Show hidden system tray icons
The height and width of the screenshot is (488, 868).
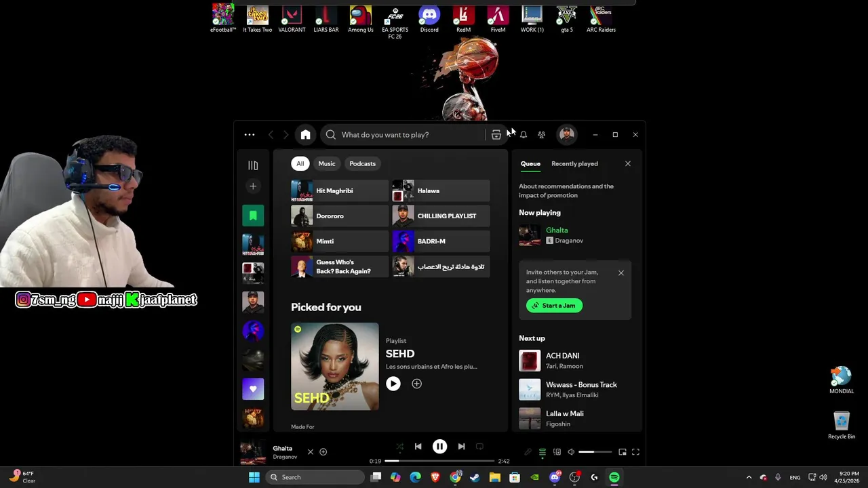(x=749, y=477)
